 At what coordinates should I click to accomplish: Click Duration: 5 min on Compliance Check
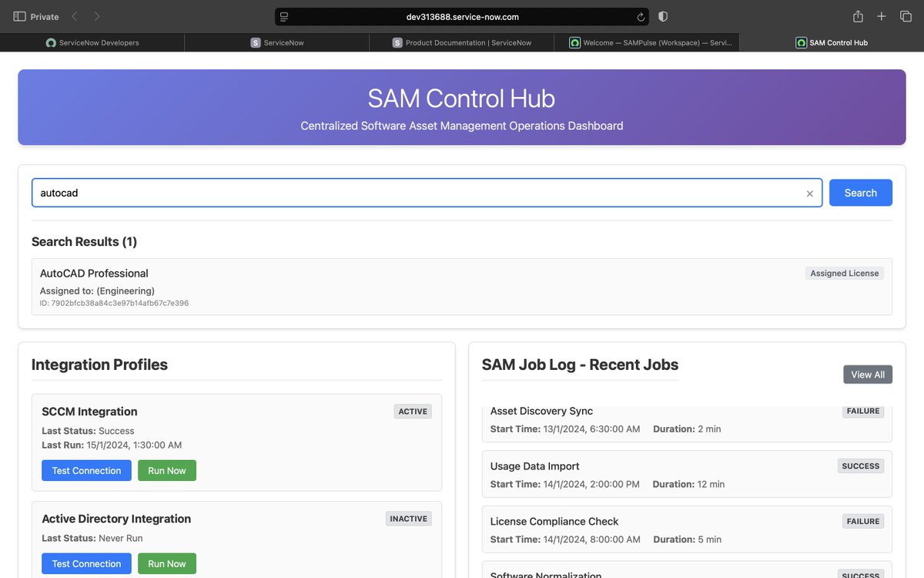coord(687,539)
